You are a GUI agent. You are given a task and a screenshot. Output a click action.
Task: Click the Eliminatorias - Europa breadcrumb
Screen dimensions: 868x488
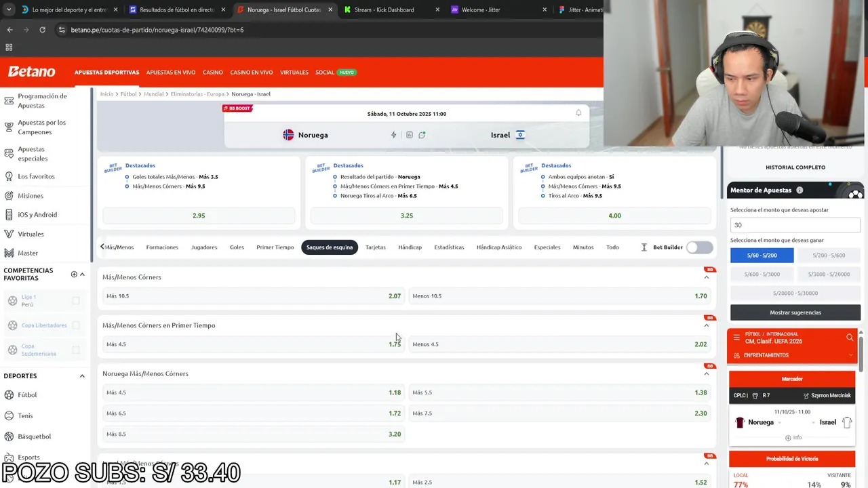[x=197, y=94]
